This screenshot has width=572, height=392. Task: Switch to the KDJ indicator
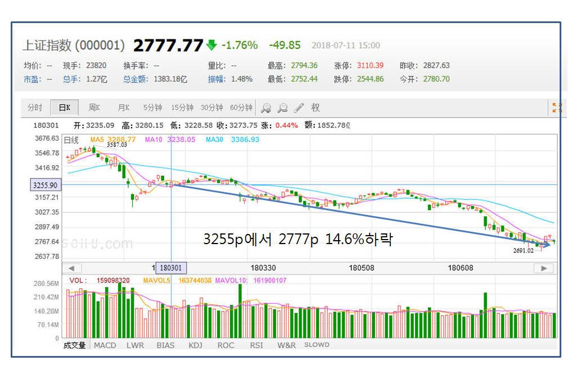195,345
